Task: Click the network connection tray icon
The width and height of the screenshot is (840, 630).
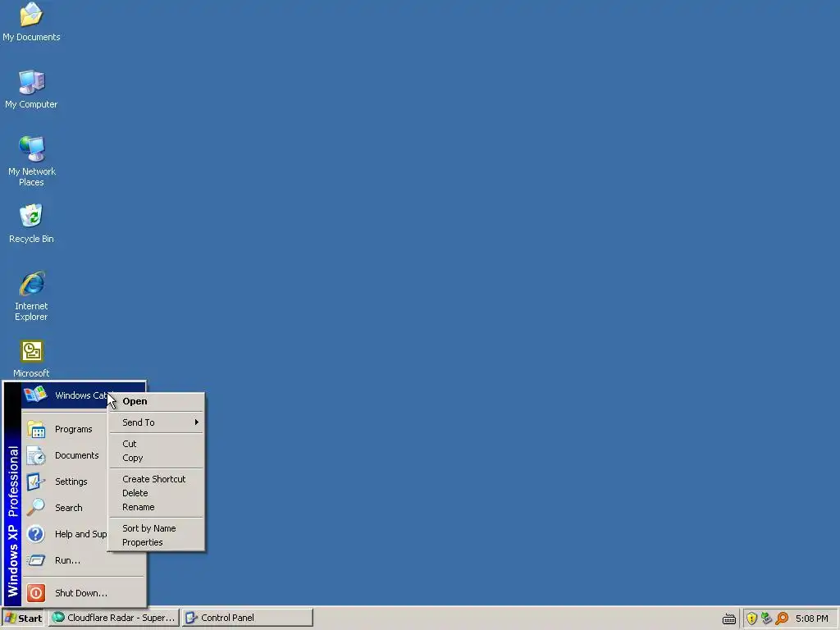Action: [767, 619]
